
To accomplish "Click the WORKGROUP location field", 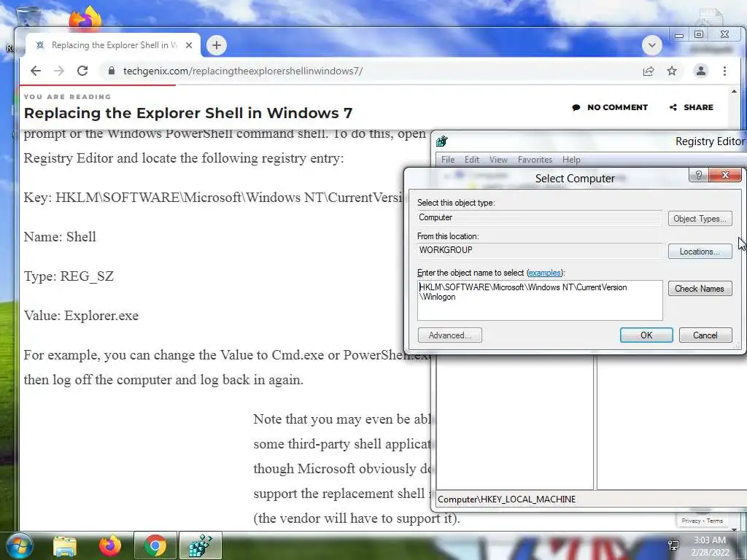I will [539, 250].
